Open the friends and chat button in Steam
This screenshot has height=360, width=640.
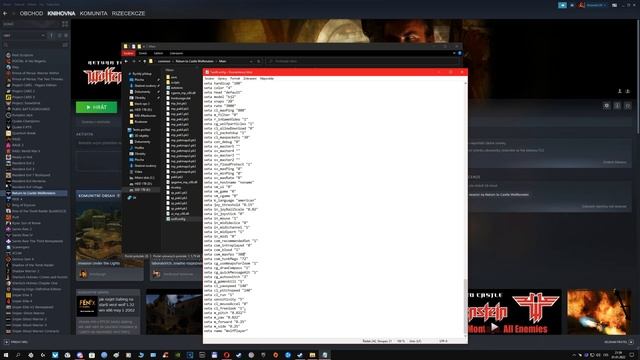click(619, 342)
